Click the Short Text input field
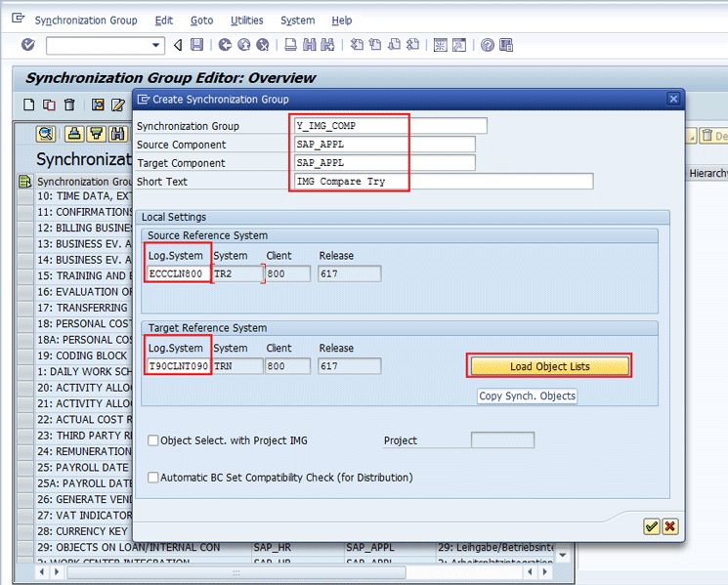This screenshot has width=728, height=585. click(x=443, y=182)
